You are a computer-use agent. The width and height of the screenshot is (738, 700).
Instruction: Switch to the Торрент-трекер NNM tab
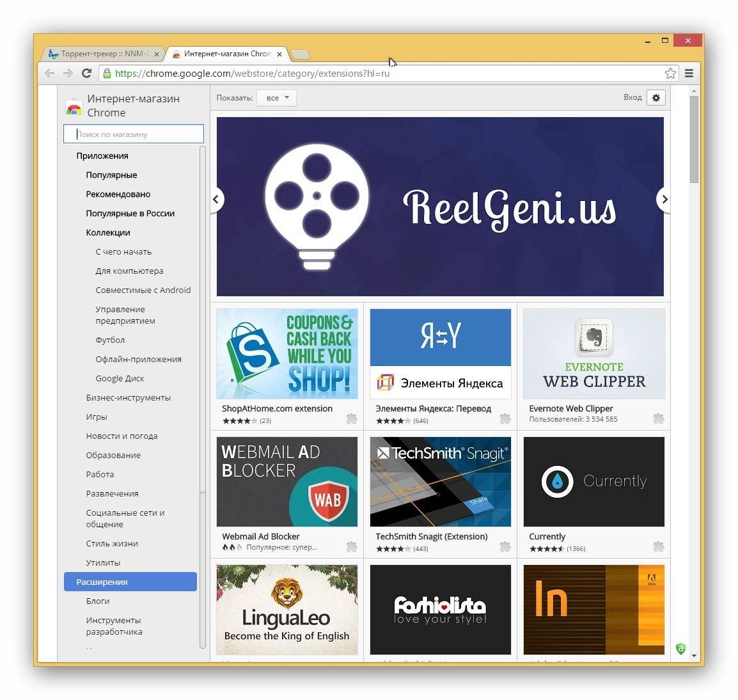104,54
